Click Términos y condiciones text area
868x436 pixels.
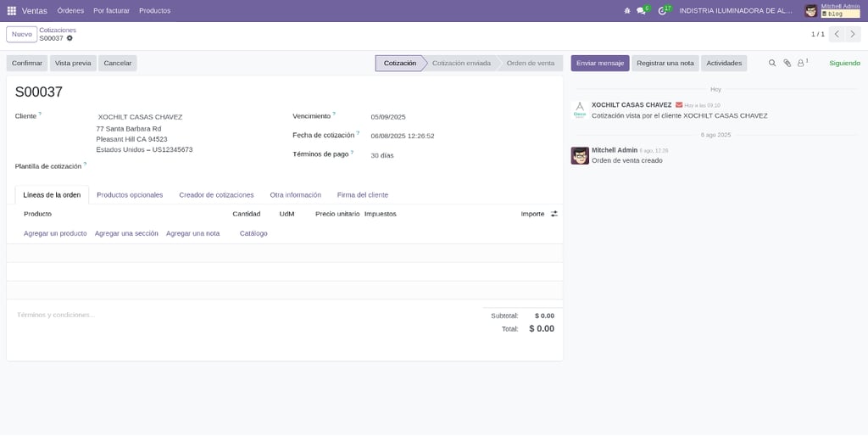point(243,315)
